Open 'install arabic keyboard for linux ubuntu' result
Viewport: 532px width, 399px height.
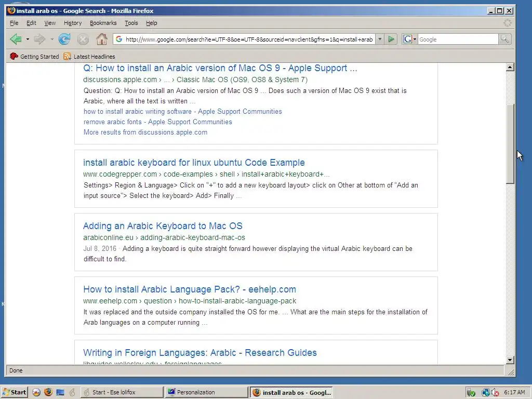pos(194,163)
